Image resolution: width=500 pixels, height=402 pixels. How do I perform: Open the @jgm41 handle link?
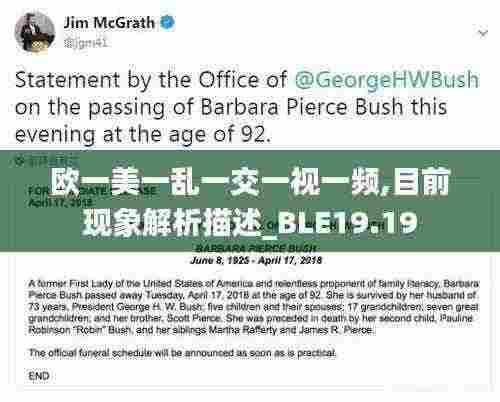(x=86, y=43)
